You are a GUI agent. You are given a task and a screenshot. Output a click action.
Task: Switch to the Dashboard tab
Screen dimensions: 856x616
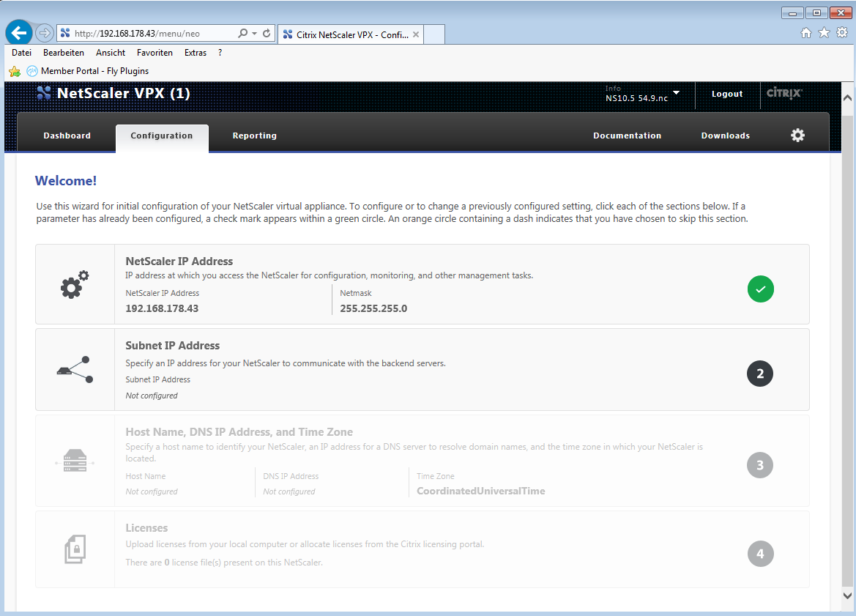tap(67, 136)
